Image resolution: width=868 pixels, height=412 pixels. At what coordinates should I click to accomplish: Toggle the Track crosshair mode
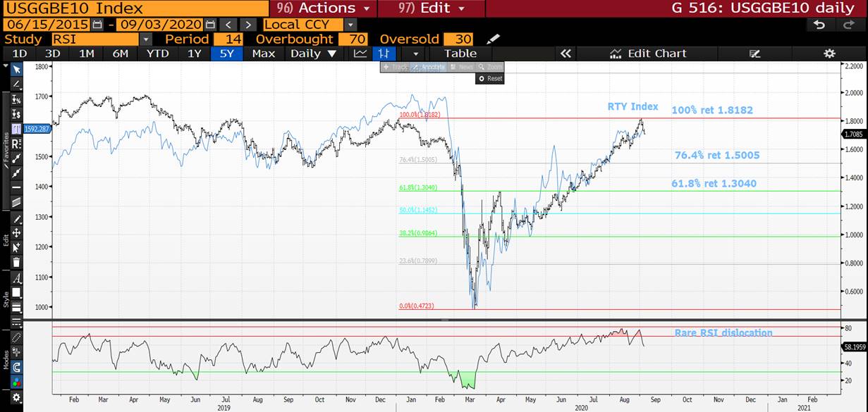pyautogui.click(x=395, y=67)
